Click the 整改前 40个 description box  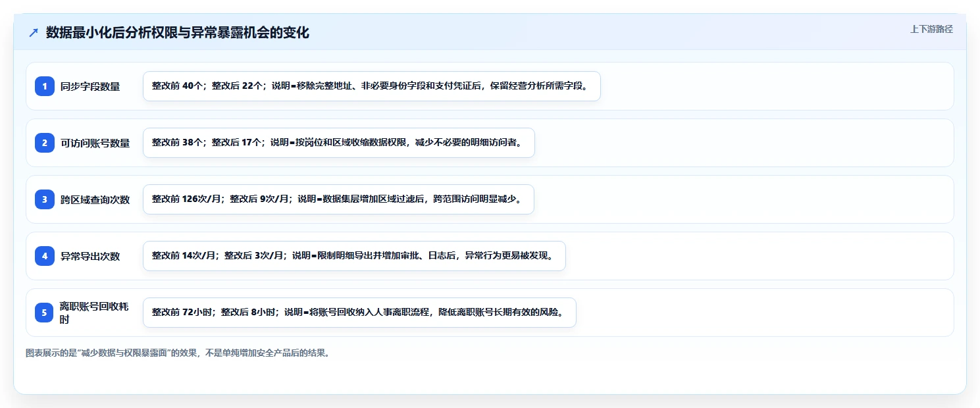point(372,86)
